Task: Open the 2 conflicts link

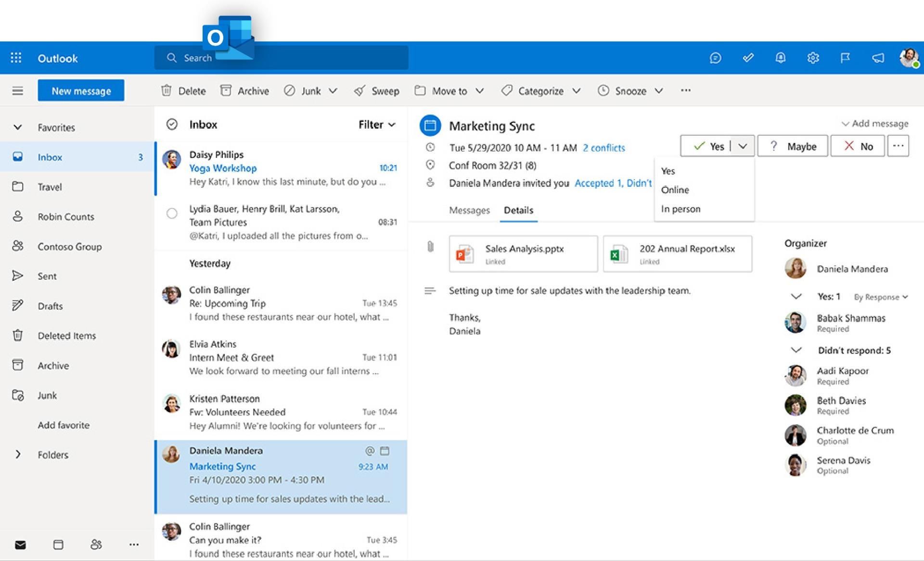Action: [x=603, y=148]
